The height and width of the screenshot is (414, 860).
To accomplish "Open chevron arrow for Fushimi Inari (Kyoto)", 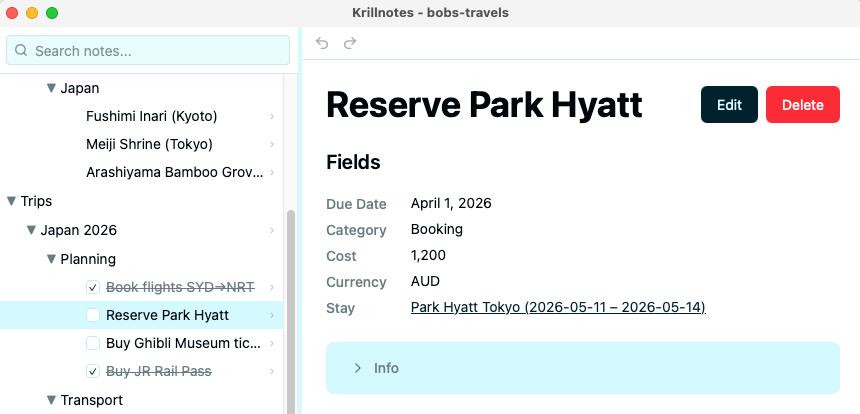I will pos(272,116).
